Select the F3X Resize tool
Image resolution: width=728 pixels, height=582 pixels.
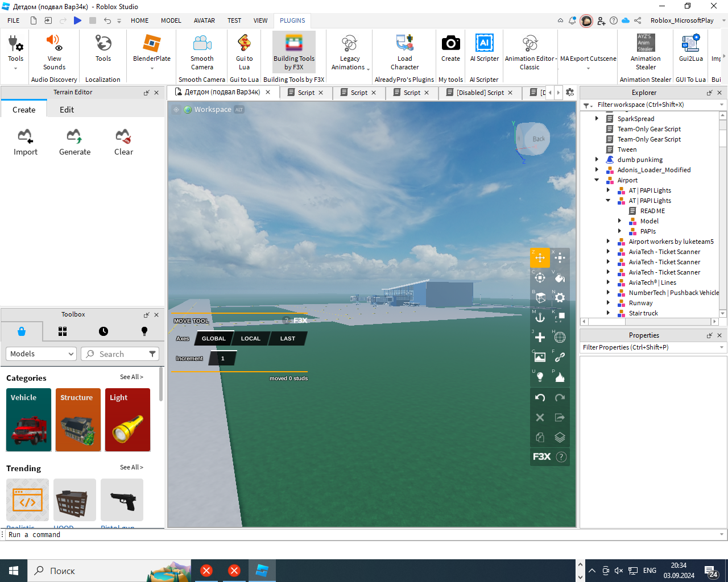[x=560, y=257]
